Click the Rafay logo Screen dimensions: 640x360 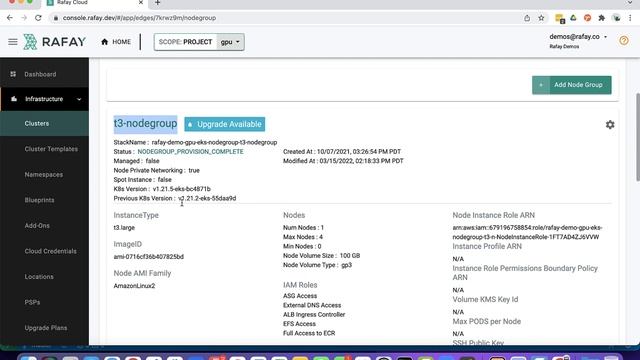[54, 42]
